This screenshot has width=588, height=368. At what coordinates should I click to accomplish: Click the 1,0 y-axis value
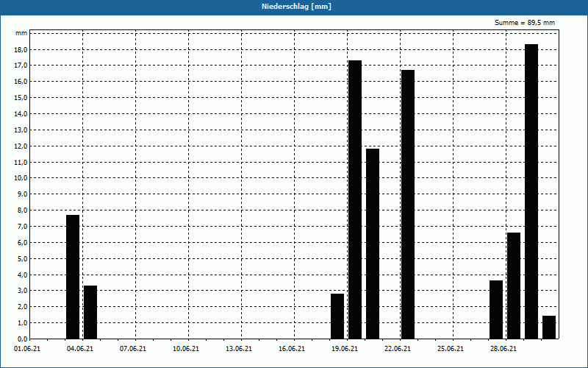coord(22,323)
